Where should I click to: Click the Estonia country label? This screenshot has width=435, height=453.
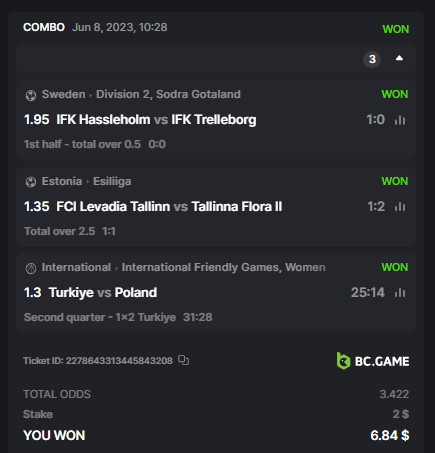62,181
